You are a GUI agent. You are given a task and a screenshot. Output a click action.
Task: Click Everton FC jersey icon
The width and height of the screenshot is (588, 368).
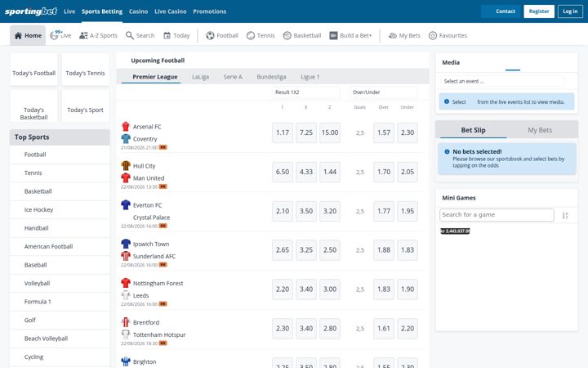126,204
